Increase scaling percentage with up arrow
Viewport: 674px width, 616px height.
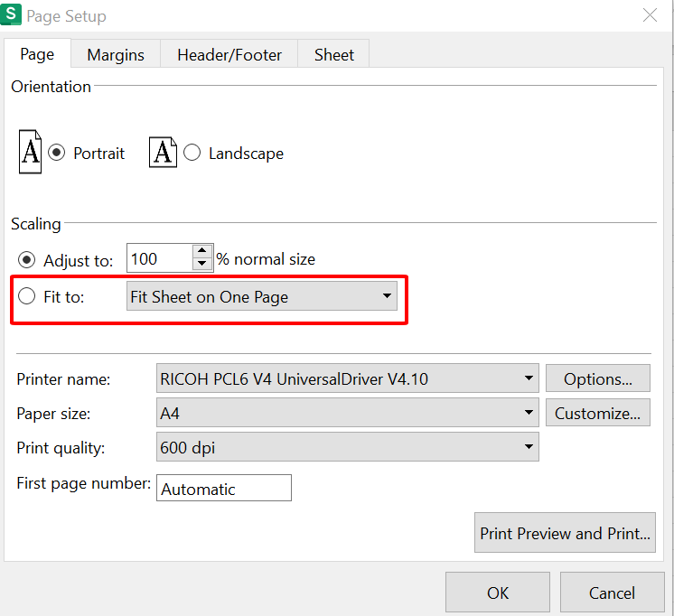click(202, 252)
